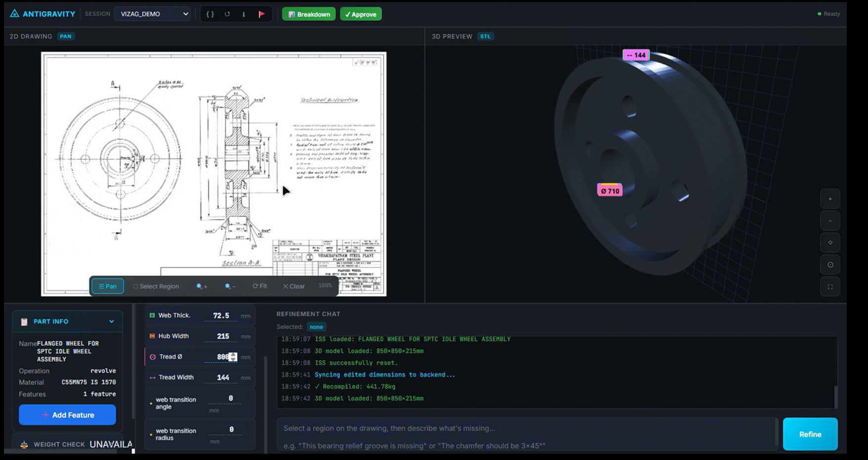Zoom in the 2D drawing
The width and height of the screenshot is (868, 460).
point(202,287)
